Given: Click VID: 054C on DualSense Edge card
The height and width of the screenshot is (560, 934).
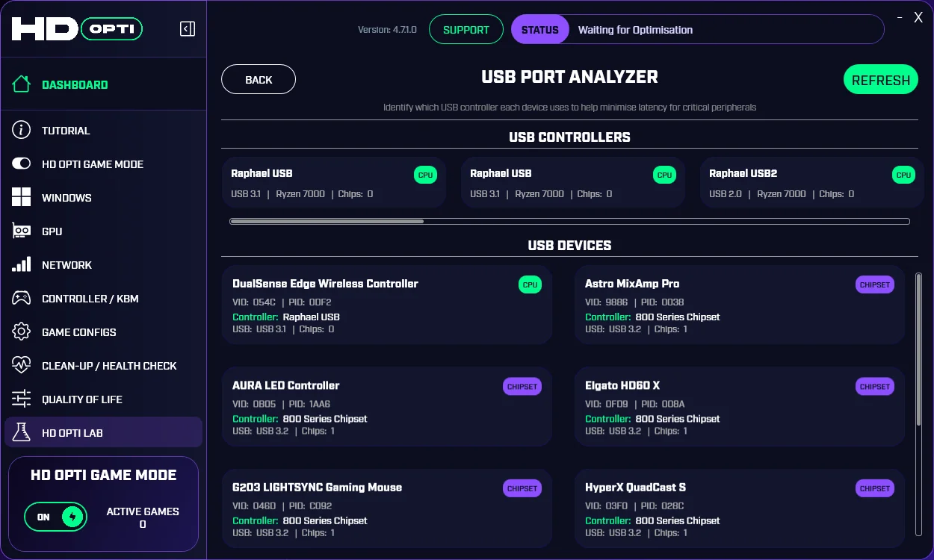Looking at the screenshot, I should click(254, 302).
